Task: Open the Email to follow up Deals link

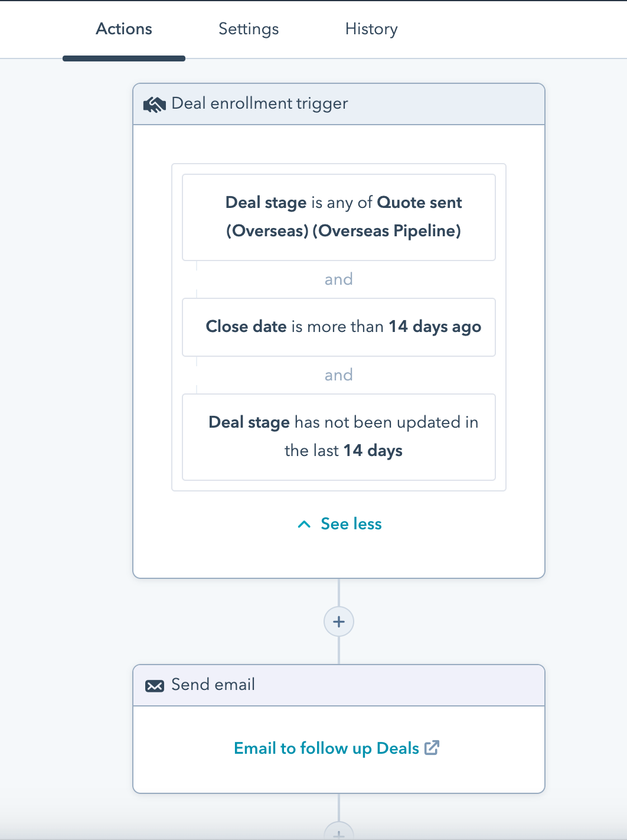Action: [x=326, y=748]
